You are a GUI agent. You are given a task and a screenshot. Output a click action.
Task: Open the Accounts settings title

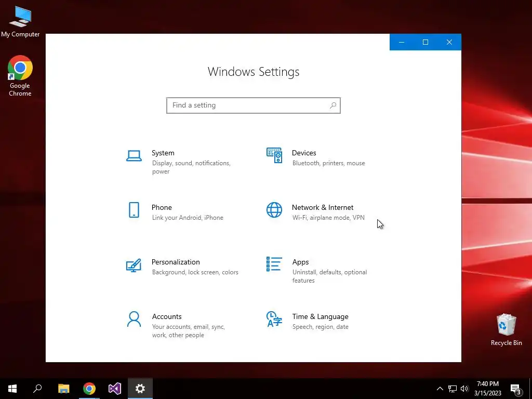[x=167, y=316]
